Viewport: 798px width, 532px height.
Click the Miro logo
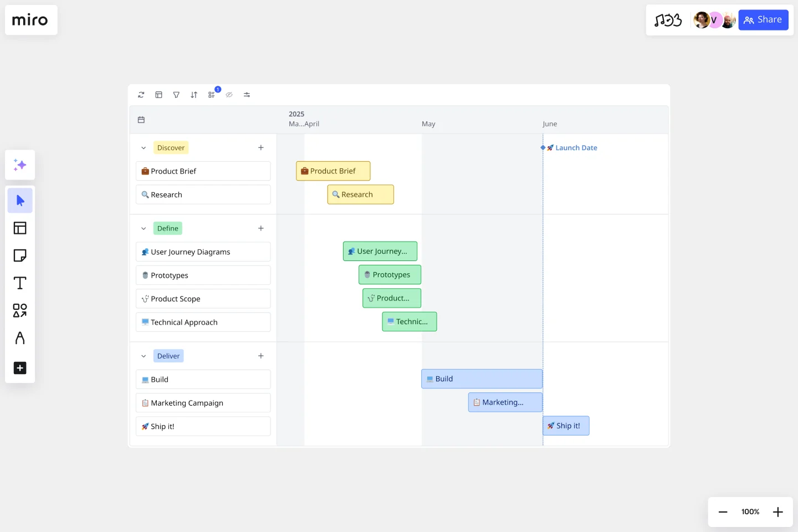coord(30,21)
